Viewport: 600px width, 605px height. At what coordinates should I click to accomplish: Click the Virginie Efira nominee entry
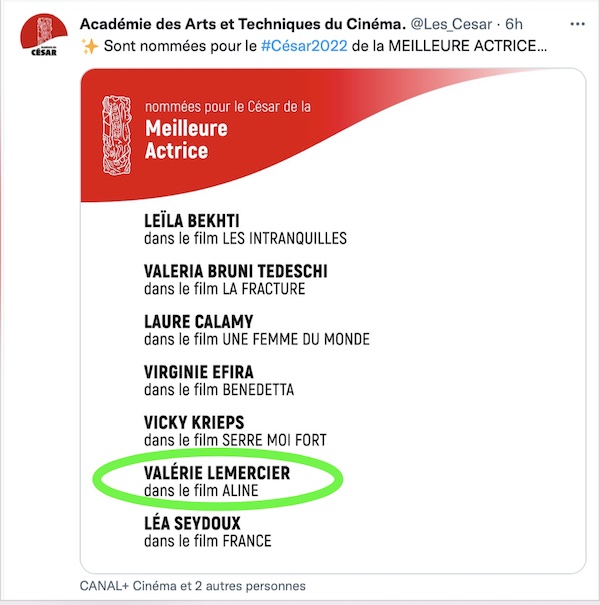(x=219, y=381)
